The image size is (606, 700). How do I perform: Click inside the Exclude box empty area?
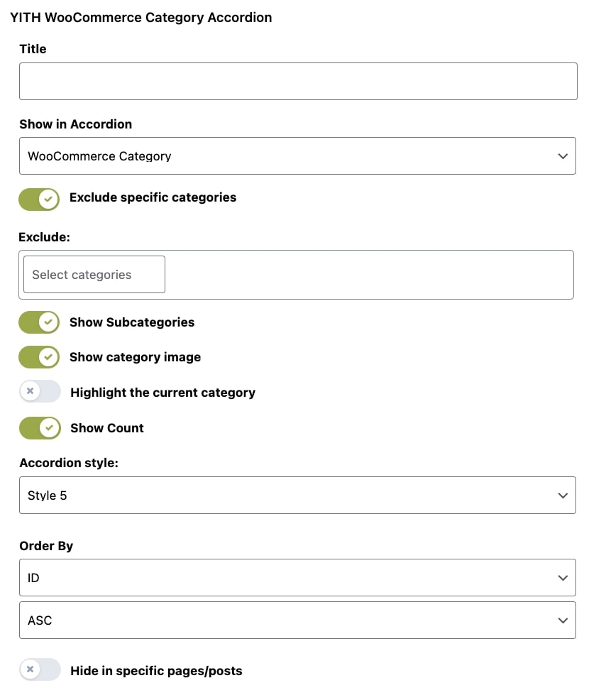369,275
